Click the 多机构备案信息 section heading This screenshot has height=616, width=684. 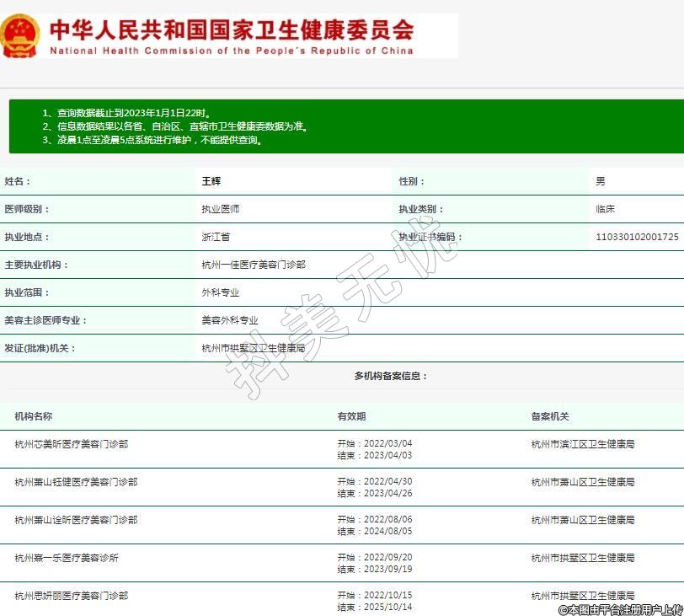coord(391,376)
